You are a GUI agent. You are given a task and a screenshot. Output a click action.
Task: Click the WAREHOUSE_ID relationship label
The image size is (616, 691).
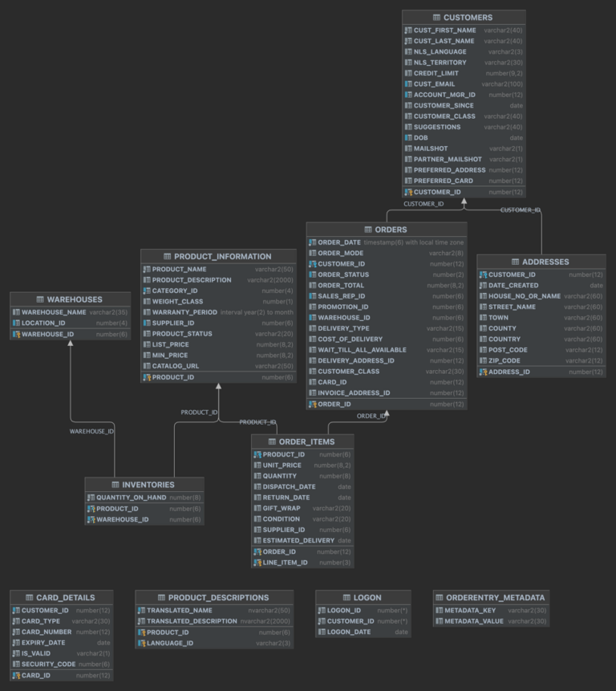click(91, 432)
